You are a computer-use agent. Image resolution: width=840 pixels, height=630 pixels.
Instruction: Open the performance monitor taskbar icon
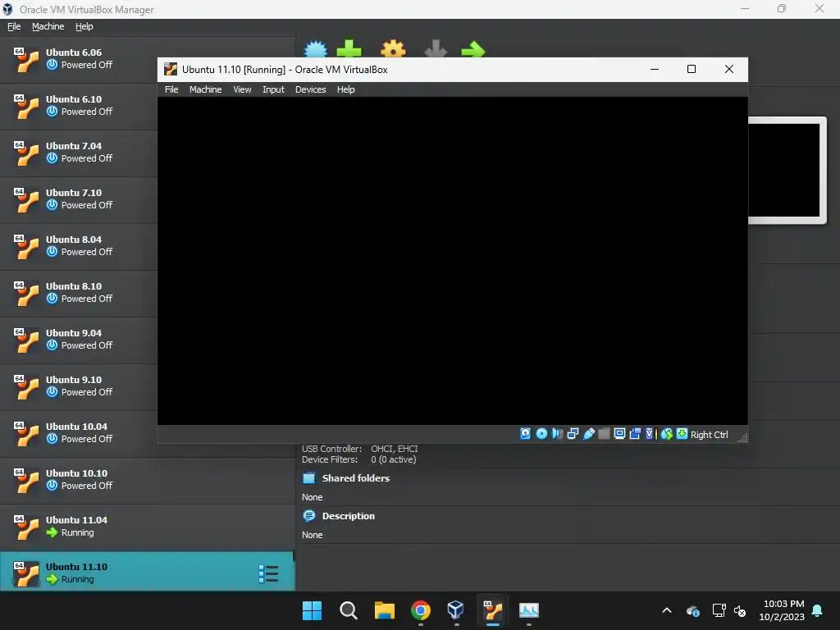529,610
